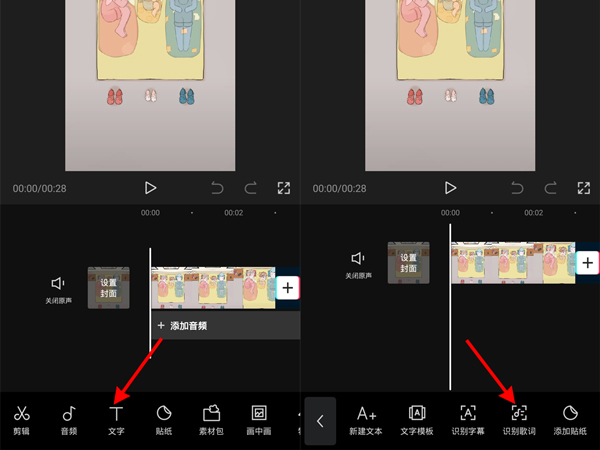Expand left preview to fullscreen
This screenshot has width=600, height=450.
click(x=284, y=188)
